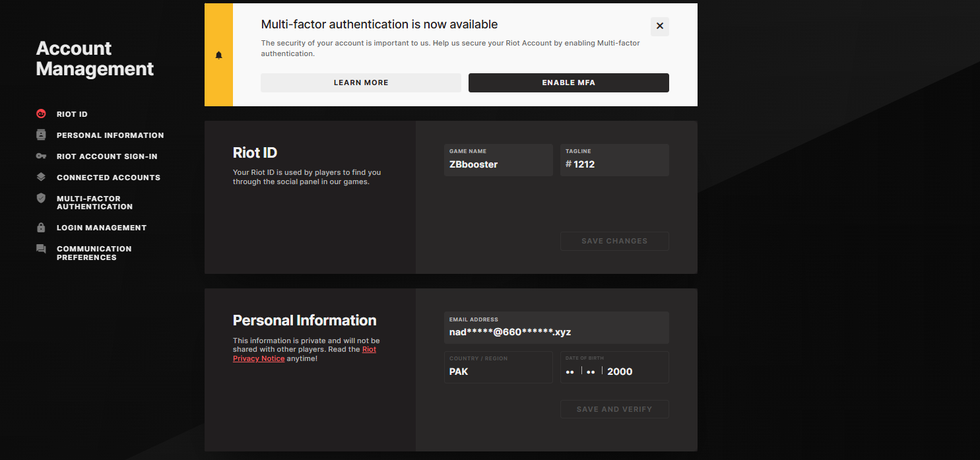Open the Riot Privacy Notice link
This screenshot has height=460, width=980.
pyautogui.click(x=304, y=354)
